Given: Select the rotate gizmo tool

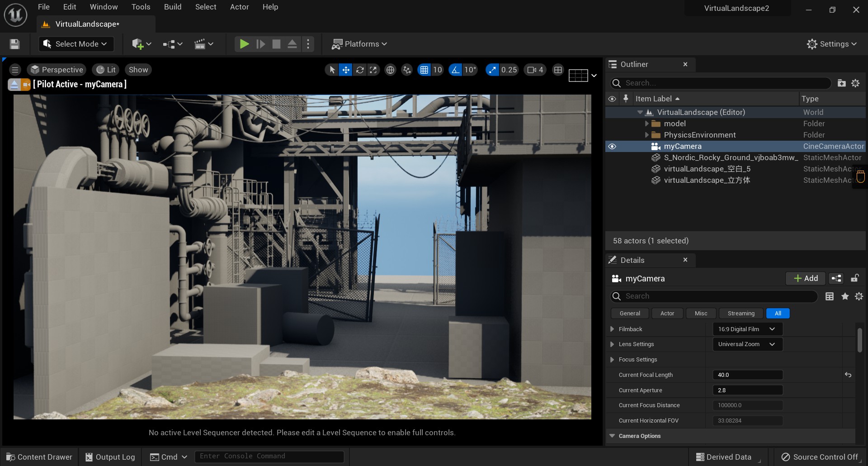Looking at the screenshot, I should [360, 70].
